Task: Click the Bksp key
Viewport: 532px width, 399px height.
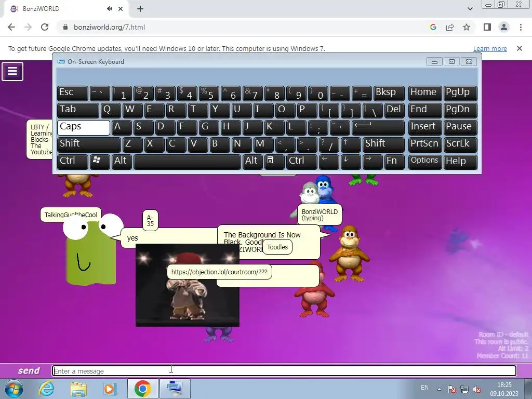Action: 389,94
